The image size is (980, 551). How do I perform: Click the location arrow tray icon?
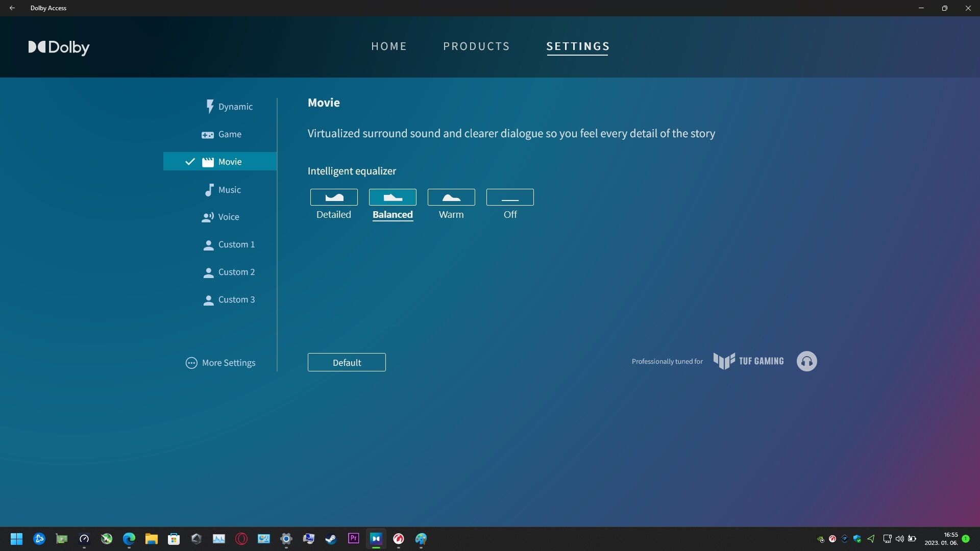tap(871, 539)
